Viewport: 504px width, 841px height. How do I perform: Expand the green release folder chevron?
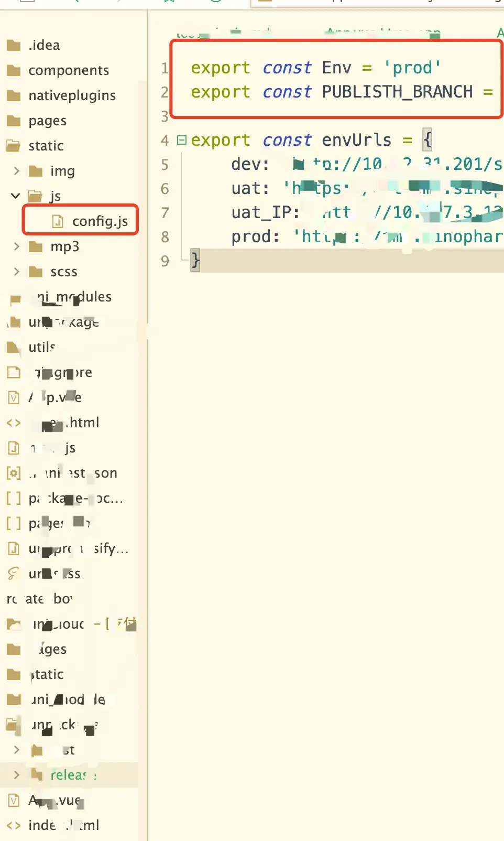[16, 775]
